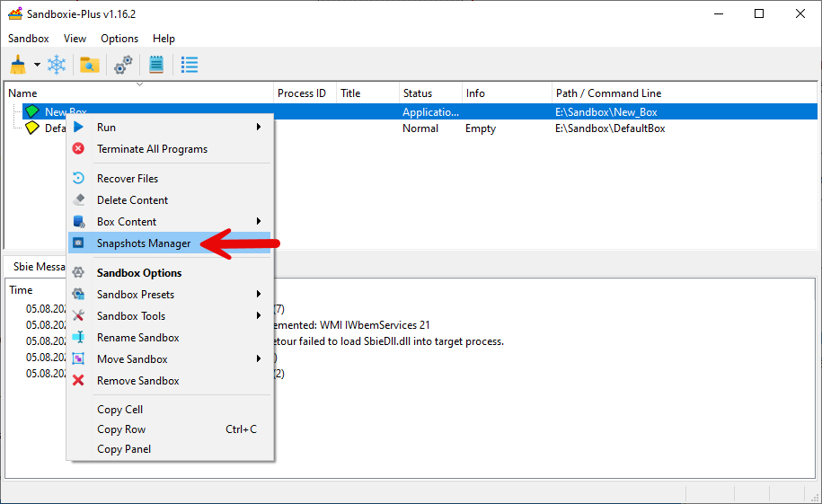Click the broom cleanup toolbar icon

point(18,65)
